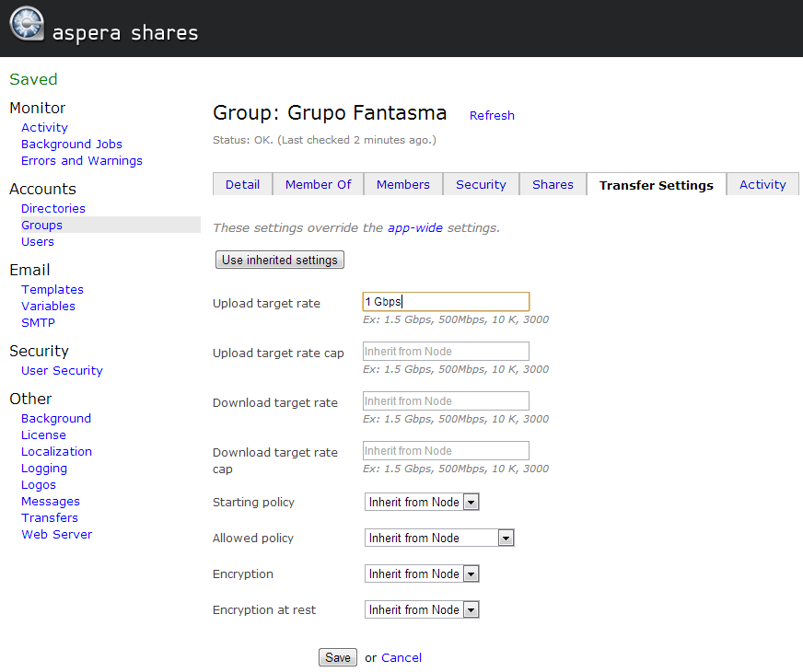803x672 pixels.
Task: Switch to the group Activity tab
Action: (x=762, y=184)
